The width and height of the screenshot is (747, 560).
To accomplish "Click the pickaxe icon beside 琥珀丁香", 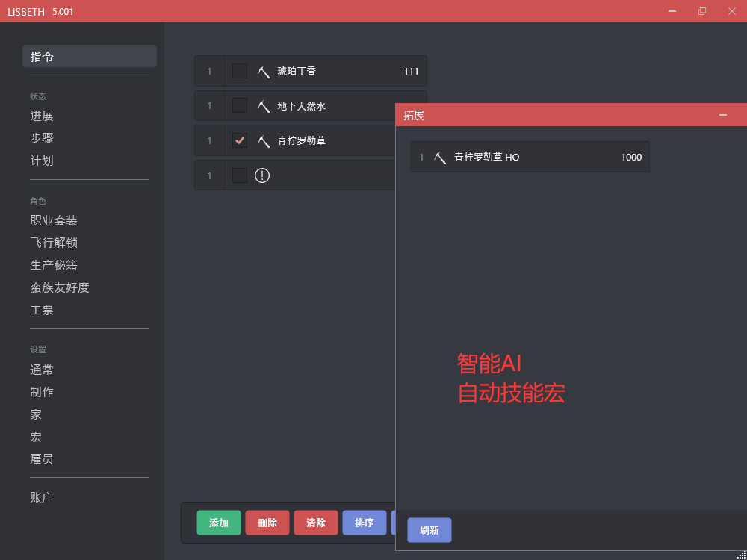I will pos(263,72).
